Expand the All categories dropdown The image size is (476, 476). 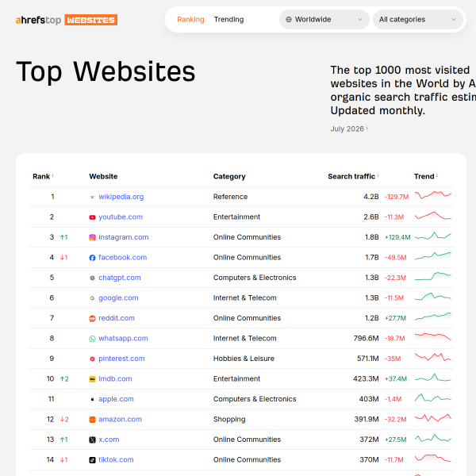coord(418,19)
